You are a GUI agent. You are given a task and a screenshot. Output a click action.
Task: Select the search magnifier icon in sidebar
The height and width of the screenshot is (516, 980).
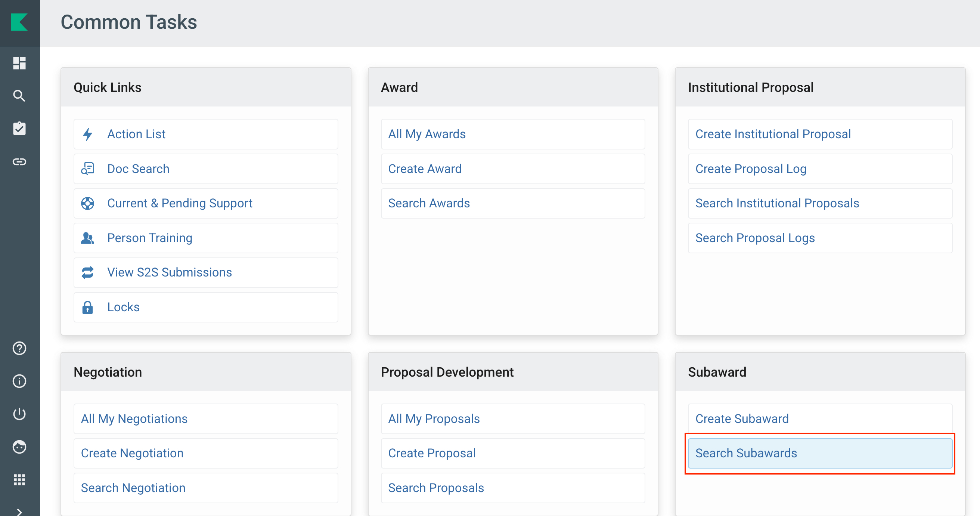tap(19, 96)
